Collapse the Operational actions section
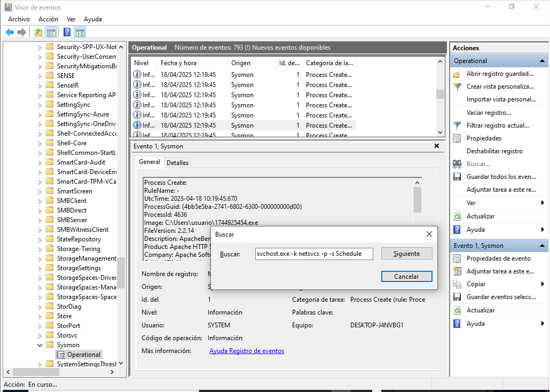 tap(542, 61)
